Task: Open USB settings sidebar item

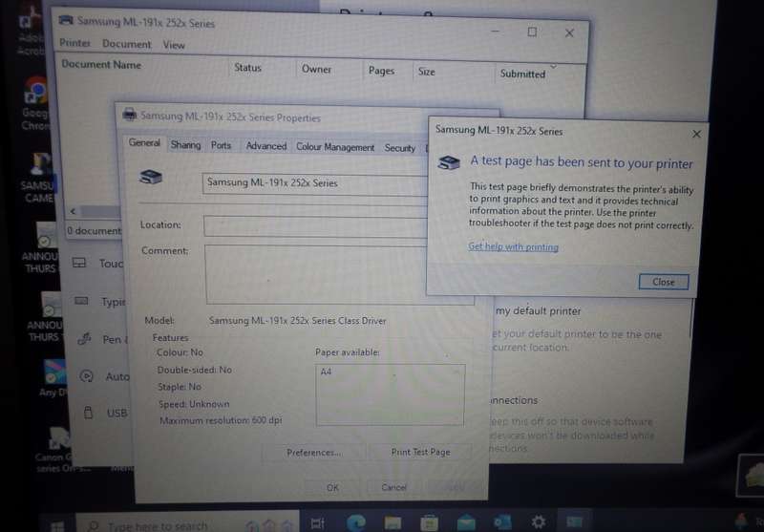Action: click(x=104, y=414)
